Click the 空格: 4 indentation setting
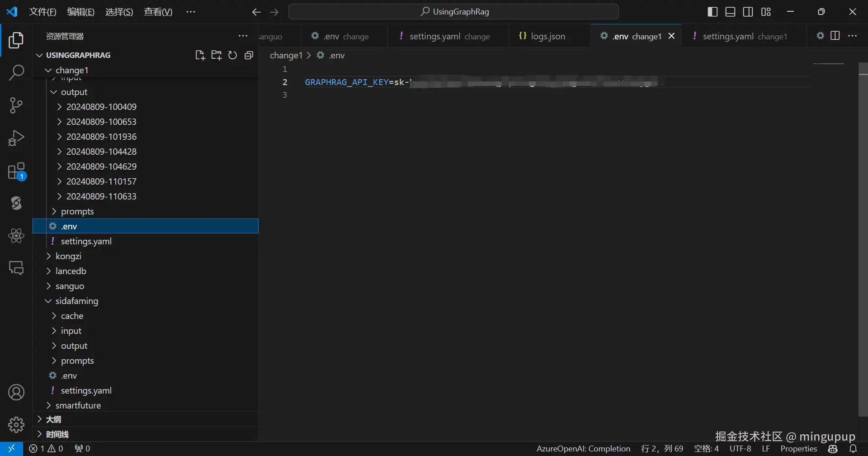 click(706, 449)
